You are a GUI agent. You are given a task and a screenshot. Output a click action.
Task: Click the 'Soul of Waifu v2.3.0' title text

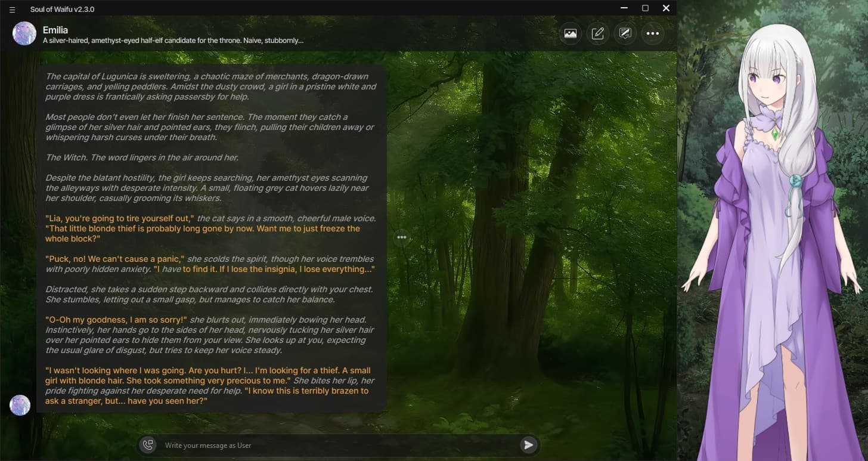pyautogui.click(x=62, y=10)
